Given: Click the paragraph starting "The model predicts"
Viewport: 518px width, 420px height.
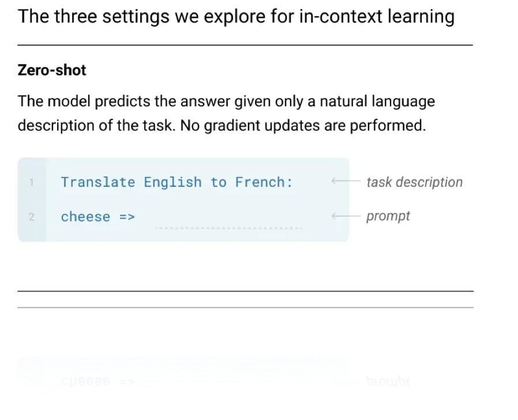Looking at the screenshot, I should coord(226,102).
